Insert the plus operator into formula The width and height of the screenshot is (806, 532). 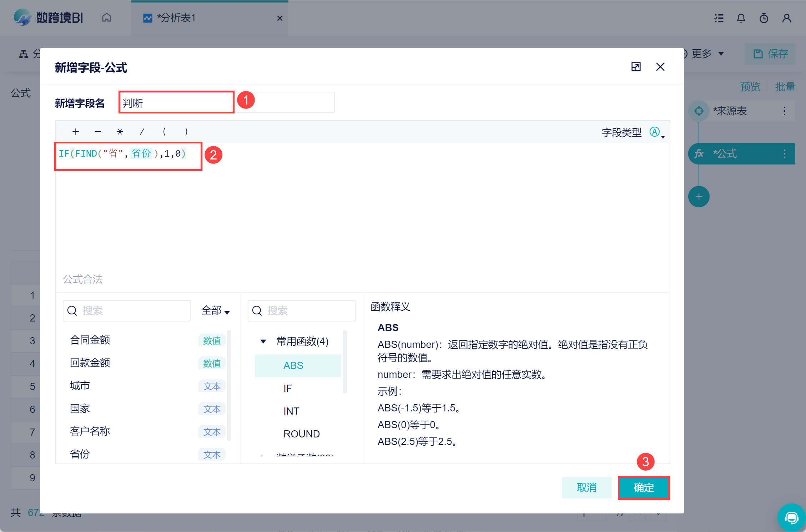click(75, 132)
